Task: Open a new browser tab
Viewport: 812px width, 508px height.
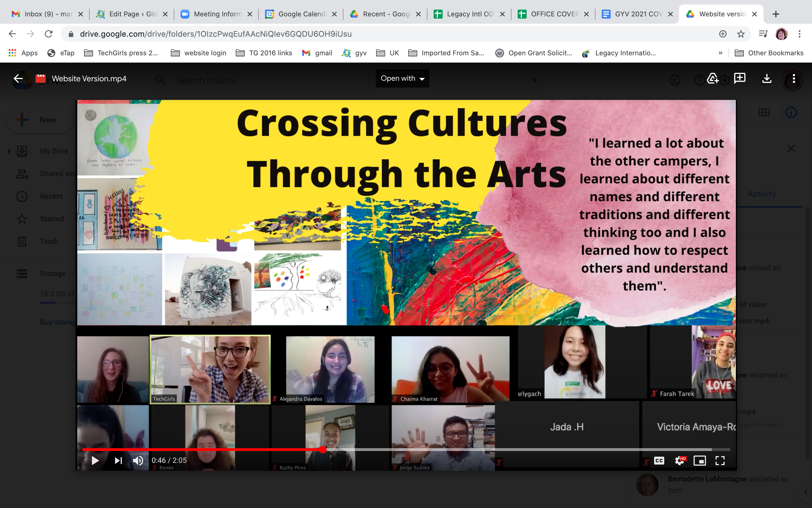Action: [x=776, y=14]
